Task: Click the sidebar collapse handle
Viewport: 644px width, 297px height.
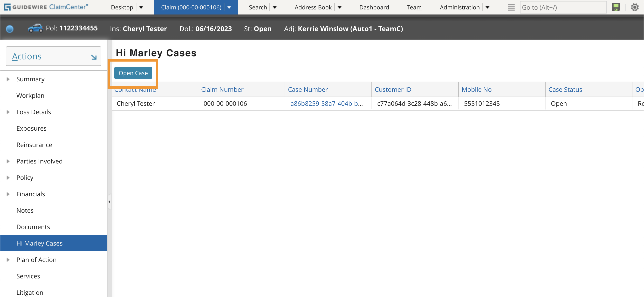Action: (109, 202)
